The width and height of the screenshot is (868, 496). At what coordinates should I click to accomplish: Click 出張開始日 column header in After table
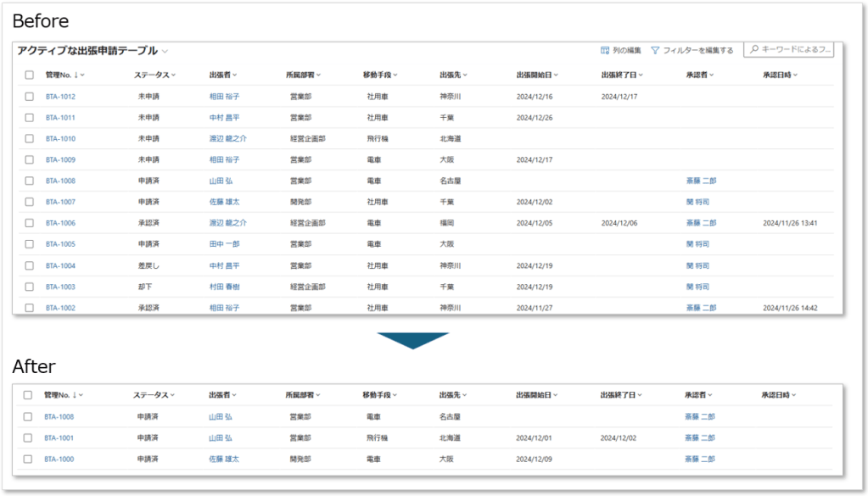[536, 395]
